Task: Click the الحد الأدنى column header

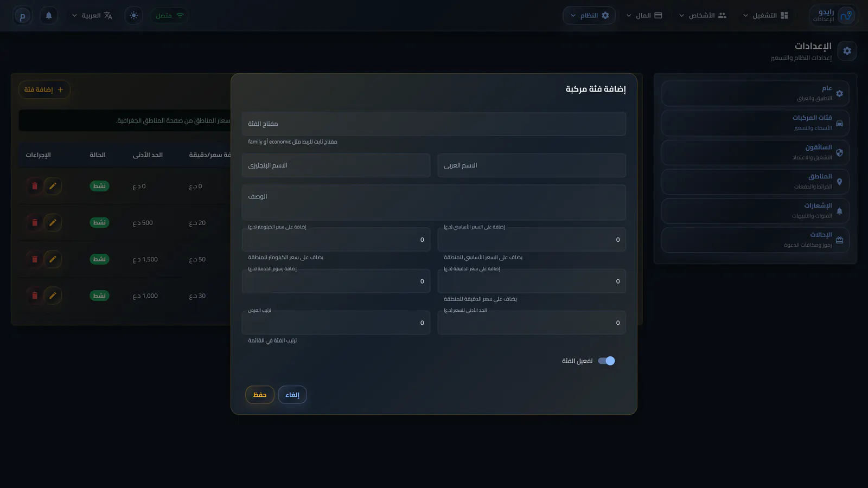Action: click(148, 155)
